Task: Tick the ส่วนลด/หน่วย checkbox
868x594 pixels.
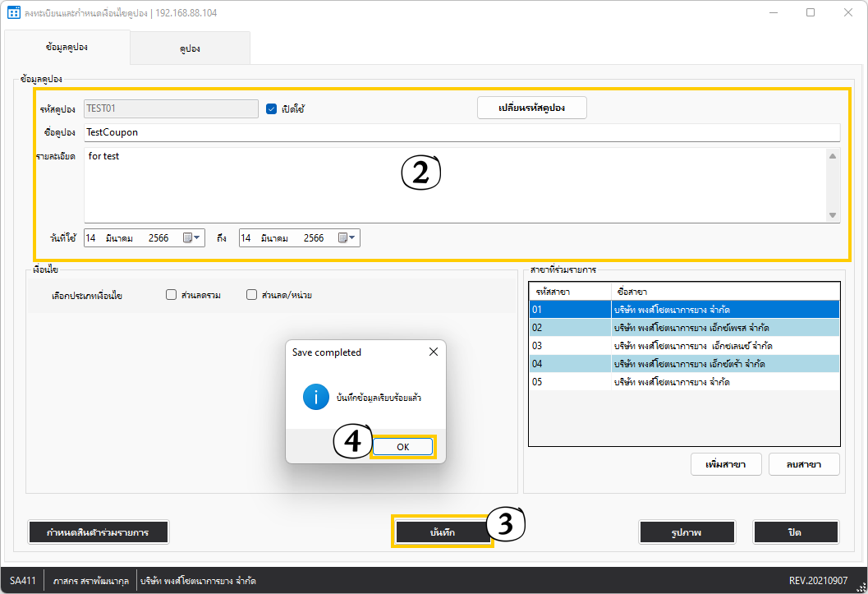Action: pos(252,295)
